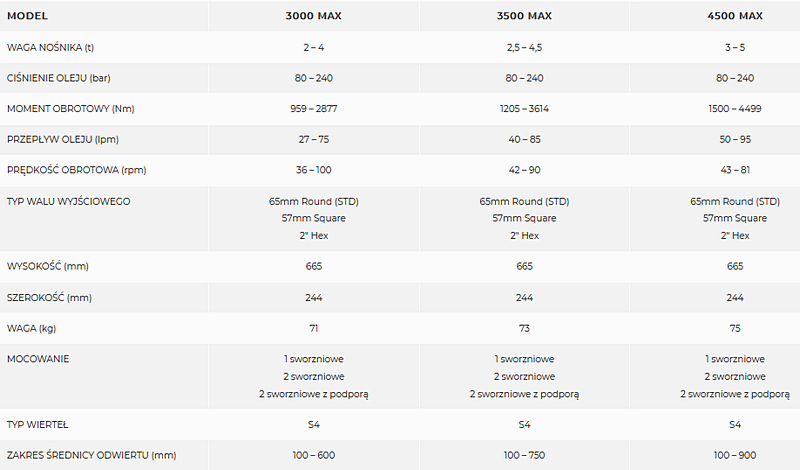Viewport: 800px width, 470px height.
Task: Click the TYP WAŁU WYJŚCIOWEGO row label
Action: click(68, 201)
